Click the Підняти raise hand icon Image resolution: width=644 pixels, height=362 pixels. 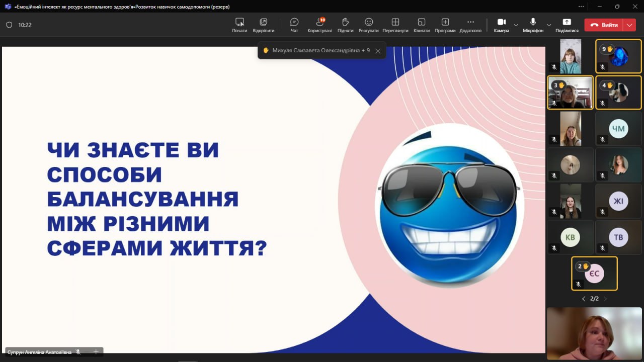[345, 25]
